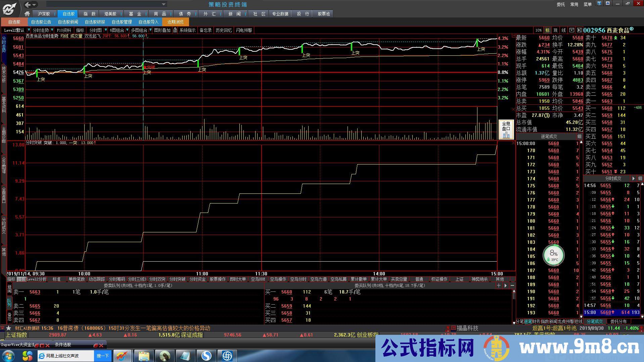Select 分时成交 vertical sidebar tab
Image resolution: width=644 pixels, height=362 pixels.
[4, 225]
